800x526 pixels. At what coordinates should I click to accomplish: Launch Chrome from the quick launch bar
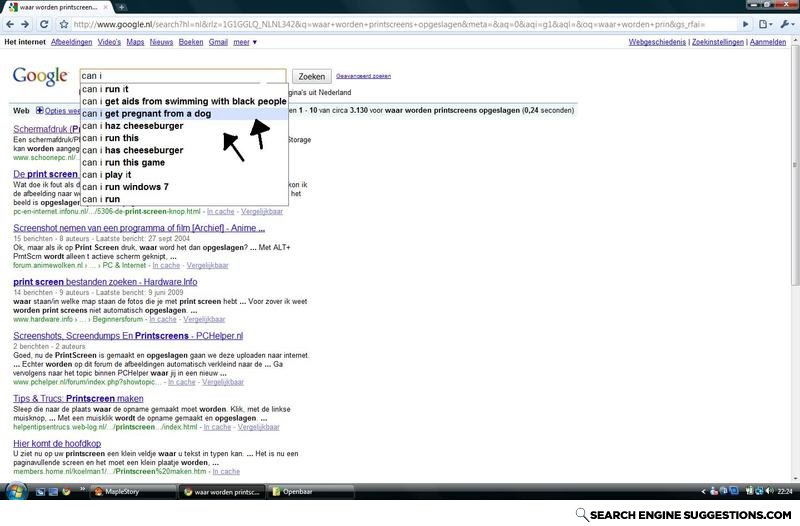point(66,492)
